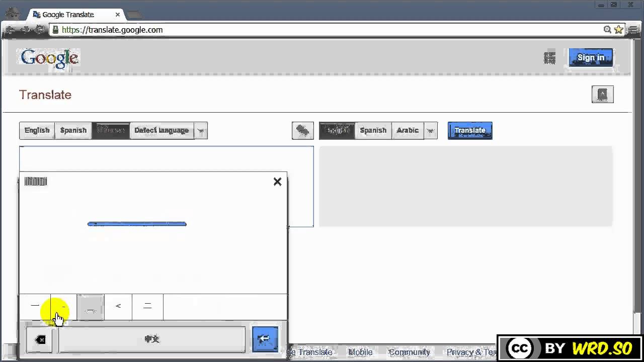Open the Chrome menu

pos(633,30)
